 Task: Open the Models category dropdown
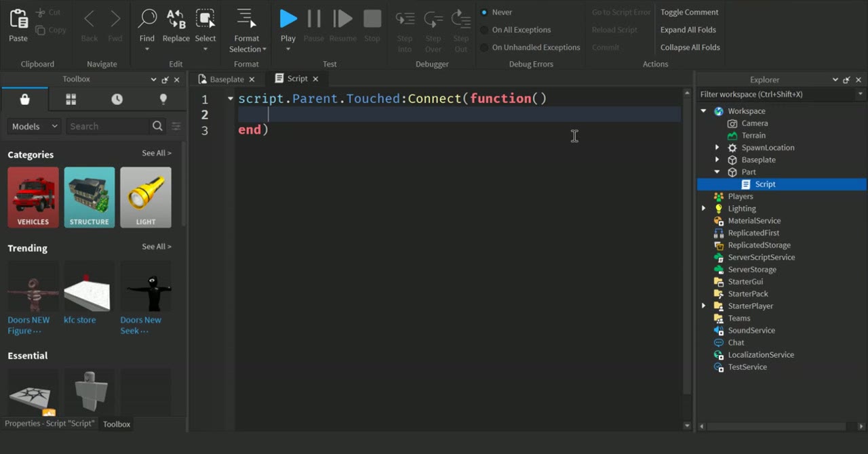35,126
